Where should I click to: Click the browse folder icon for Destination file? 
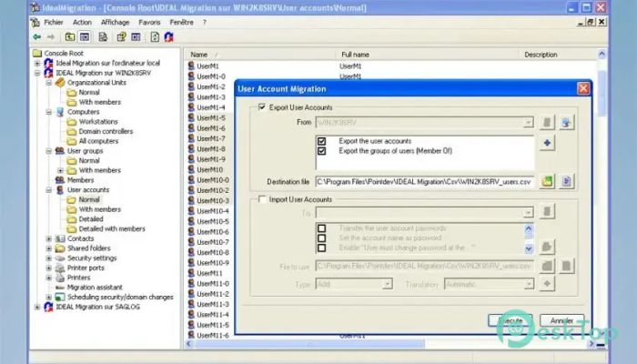[547, 181]
